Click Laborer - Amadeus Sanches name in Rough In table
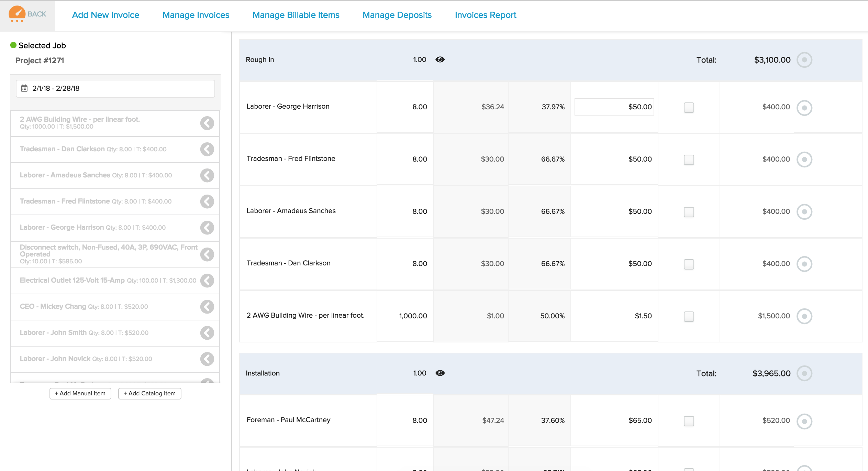 291,211
